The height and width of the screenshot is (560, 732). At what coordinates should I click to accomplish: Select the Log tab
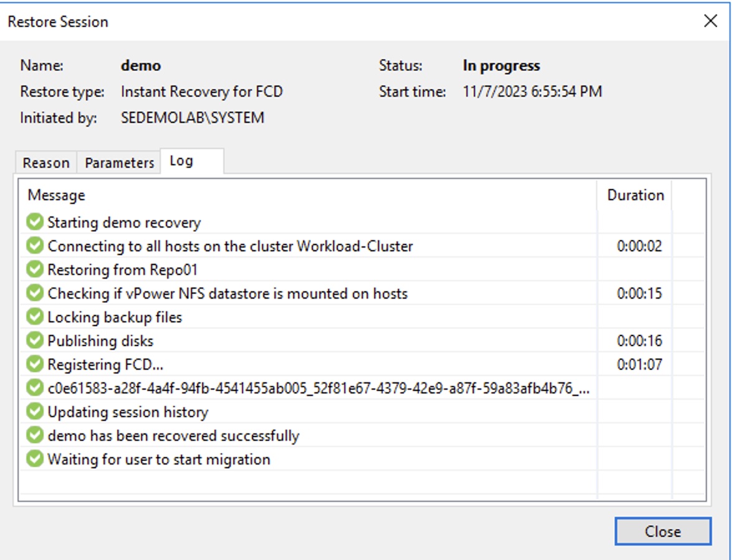tap(181, 161)
